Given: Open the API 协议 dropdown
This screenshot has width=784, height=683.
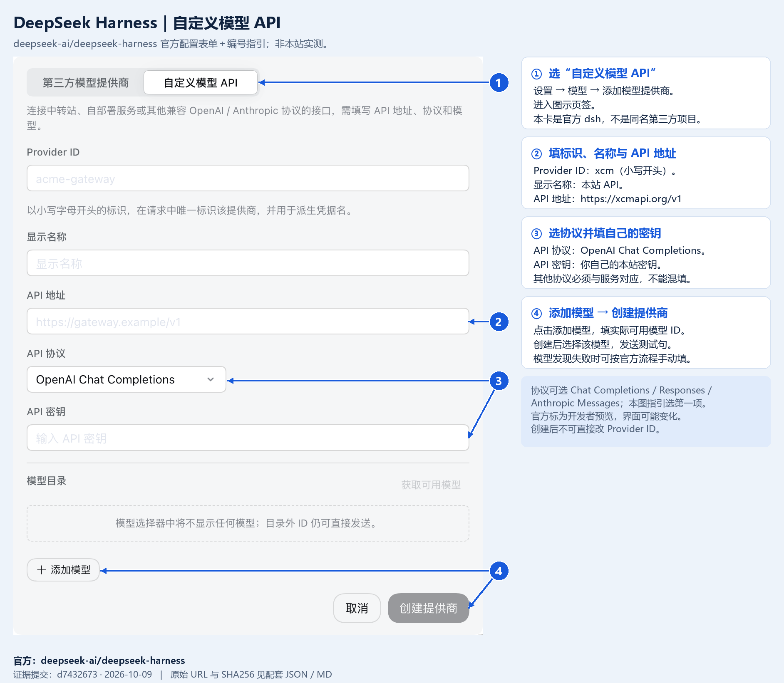Looking at the screenshot, I should [x=127, y=380].
